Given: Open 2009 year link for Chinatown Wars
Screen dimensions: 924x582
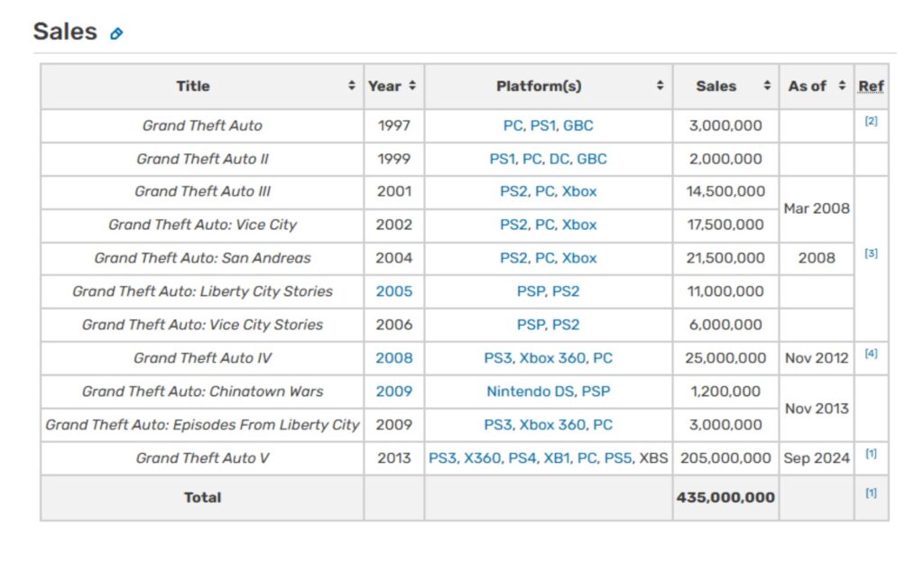Looking at the screenshot, I should tap(394, 392).
